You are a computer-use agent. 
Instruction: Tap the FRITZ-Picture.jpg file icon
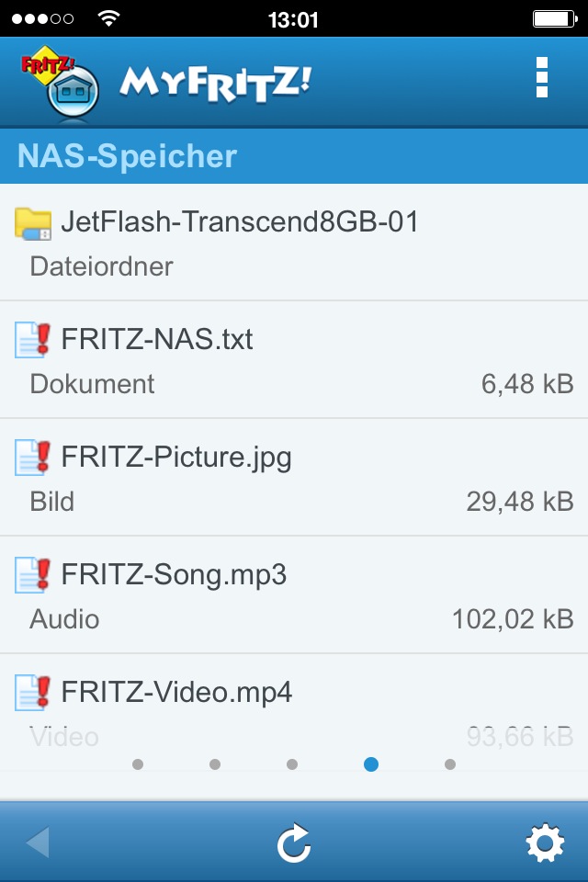33,458
